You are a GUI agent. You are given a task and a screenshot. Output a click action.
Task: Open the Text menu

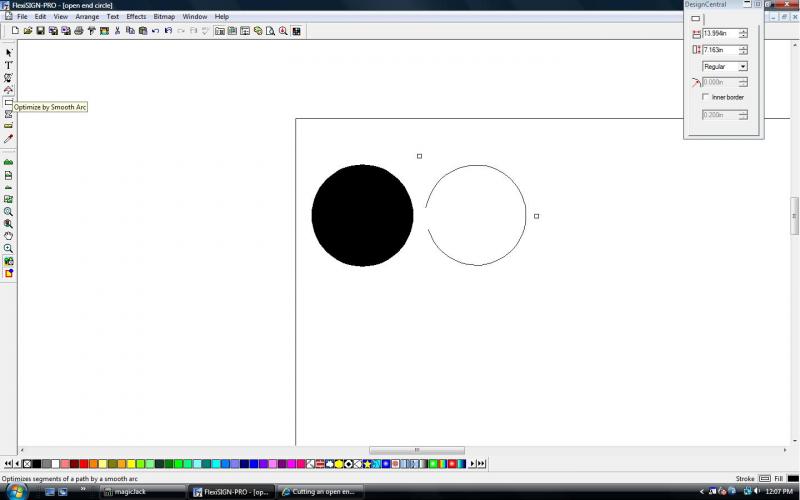tap(113, 16)
